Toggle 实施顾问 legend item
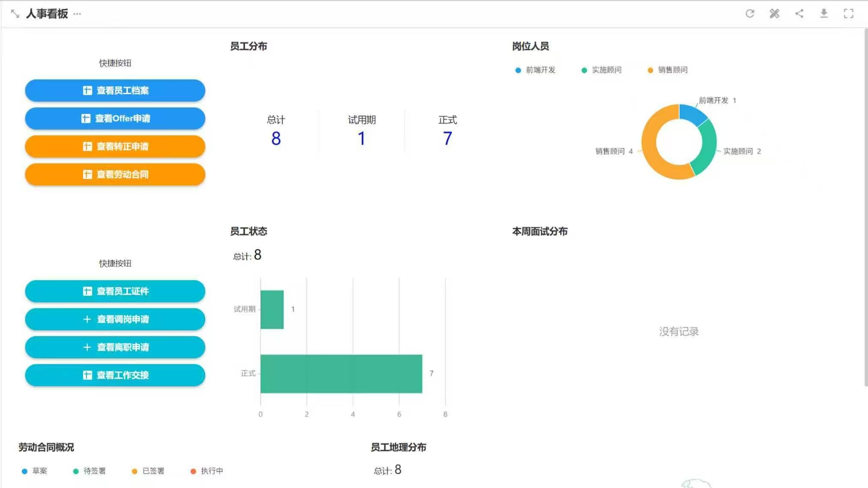Viewport: 868px width, 488px height. pyautogui.click(x=601, y=70)
